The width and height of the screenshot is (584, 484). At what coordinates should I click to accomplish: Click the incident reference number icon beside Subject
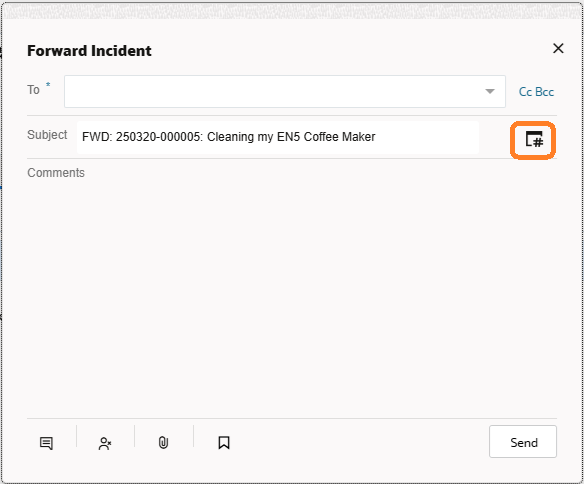tap(533, 140)
